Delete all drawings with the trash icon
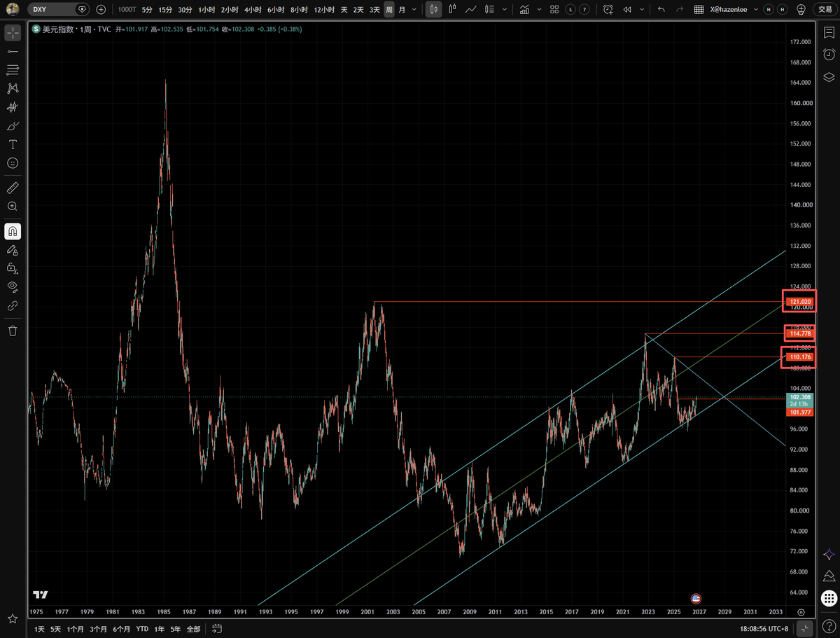The height and width of the screenshot is (638, 840). [x=13, y=331]
